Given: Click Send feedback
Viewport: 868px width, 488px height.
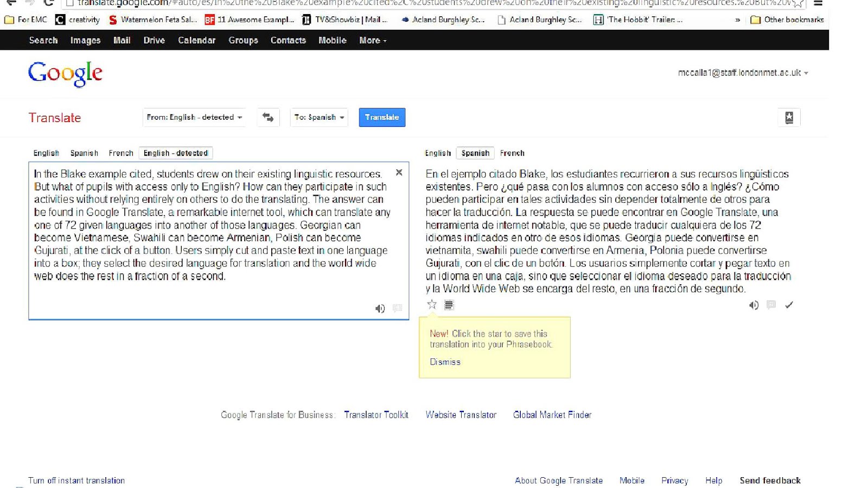Looking at the screenshot, I should 770,480.
